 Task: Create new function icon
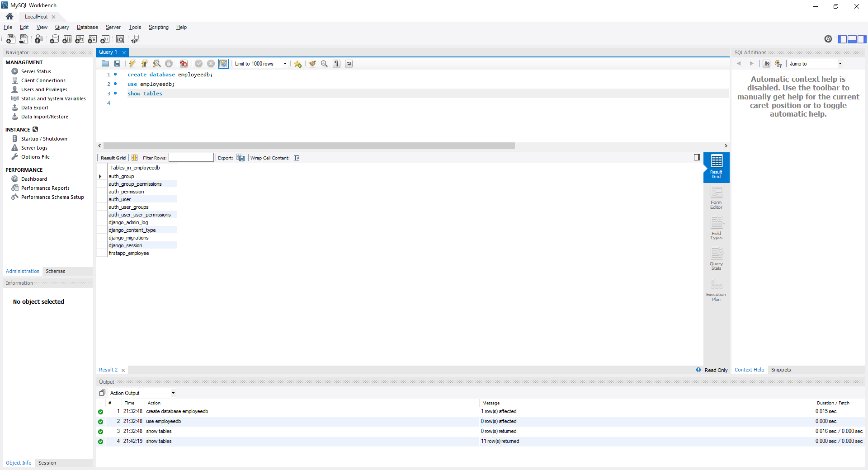point(105,39)
